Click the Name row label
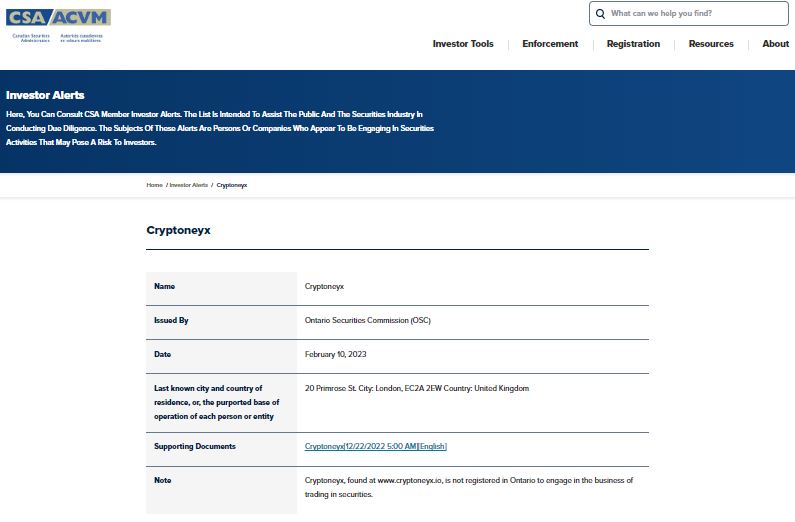This screenshot has width=795, height=522. click(164, 286)
